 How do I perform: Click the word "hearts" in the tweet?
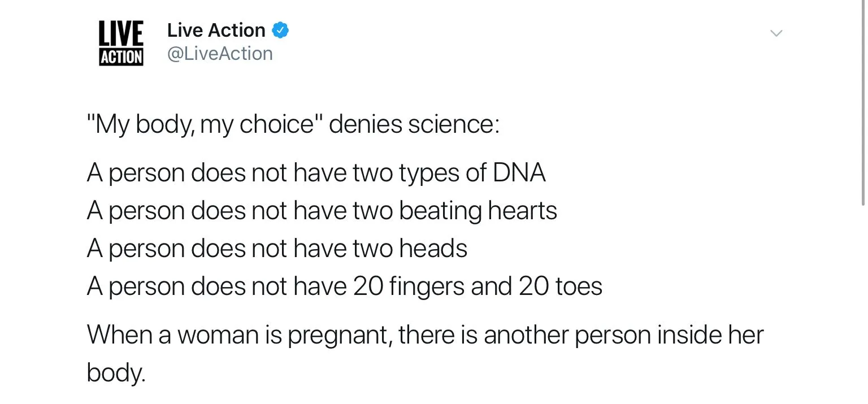522,211
